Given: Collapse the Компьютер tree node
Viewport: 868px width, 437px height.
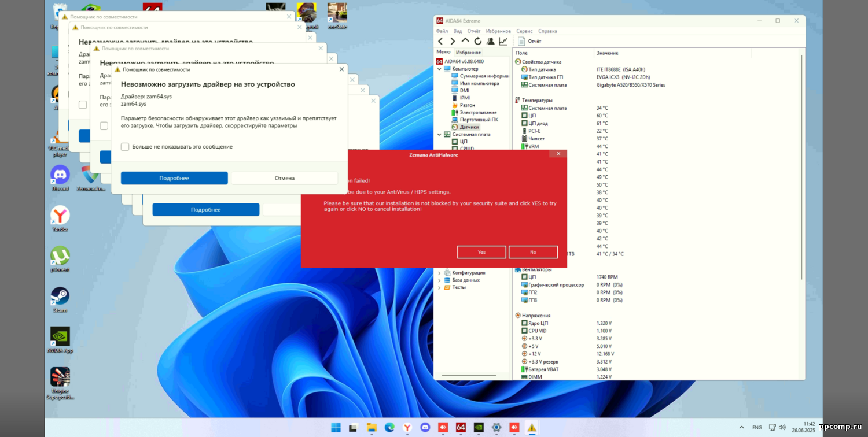Looking at the screenshot, I should 439,69.
